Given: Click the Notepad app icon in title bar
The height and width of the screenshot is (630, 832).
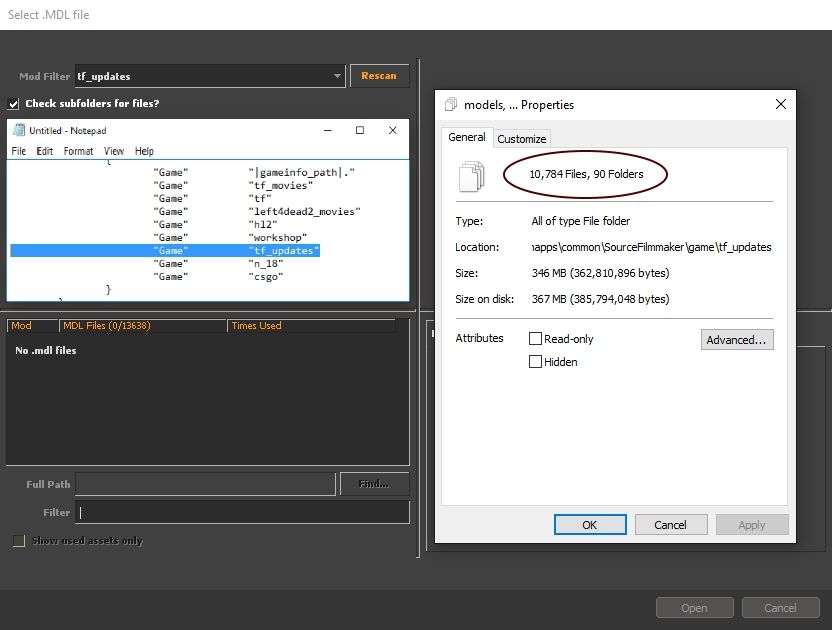Looking at the screenshot, I should point(19,131).
